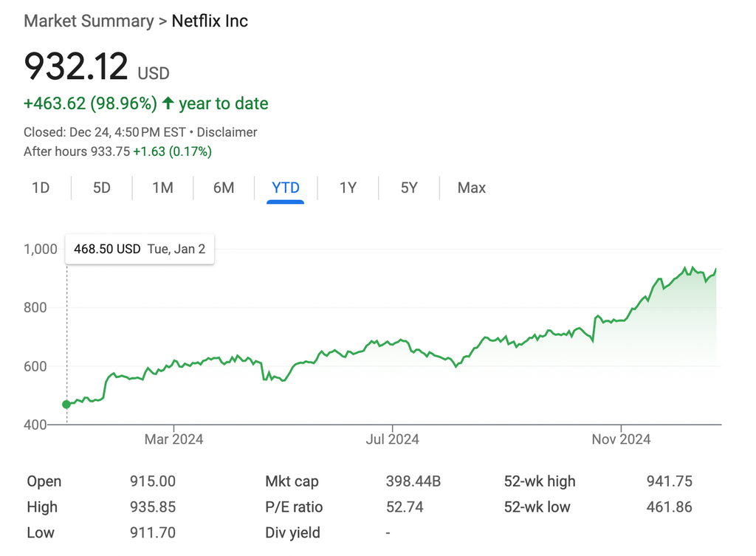Click the Netflix Inc heading
This screenshot has height=556, width=756.
[x=210, y=21]
